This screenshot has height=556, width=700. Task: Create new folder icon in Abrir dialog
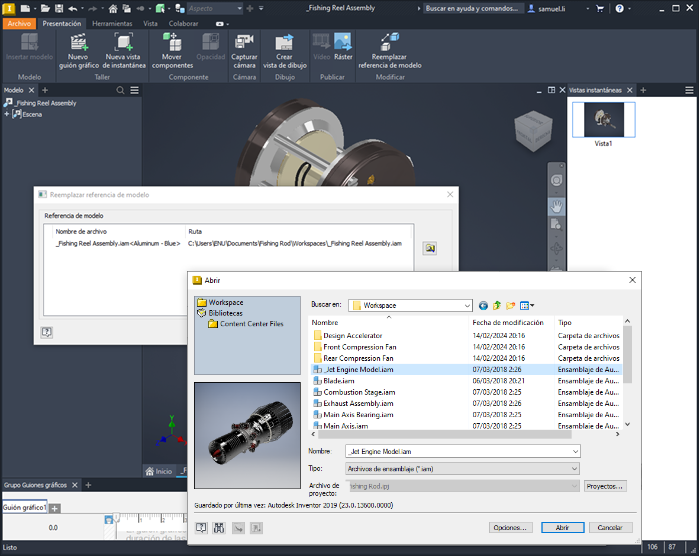tap(510, 305)
